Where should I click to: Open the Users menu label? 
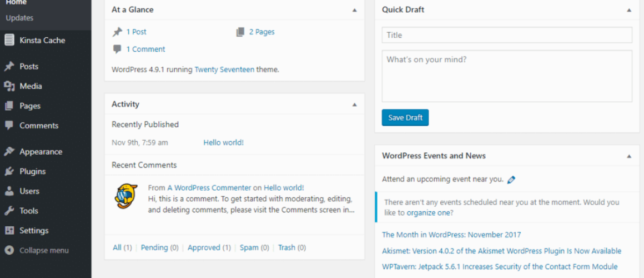pyautogui.click(x=29, y=191)
